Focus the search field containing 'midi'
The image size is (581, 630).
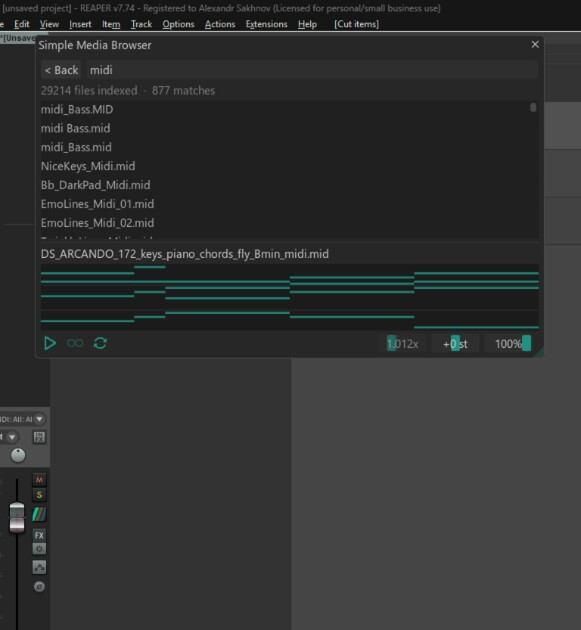pyautogui.click(x=312, y=70)
